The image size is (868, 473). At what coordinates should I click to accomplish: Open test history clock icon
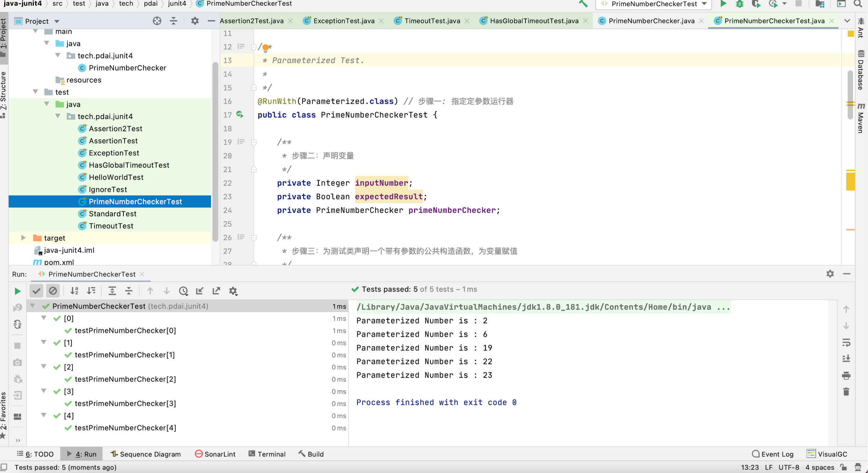[183, 291]
